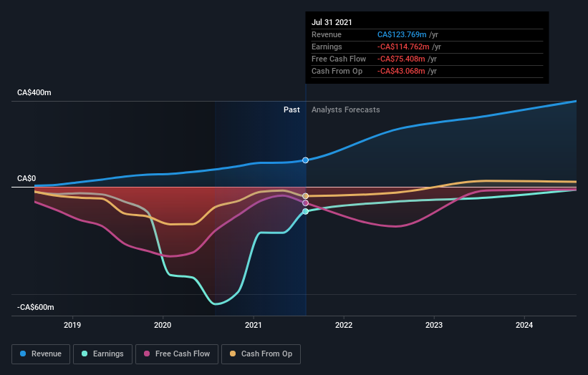Click the teal Earnings legend dot
The height and width of the screenshot is (375, 588).
coord(85,354)
